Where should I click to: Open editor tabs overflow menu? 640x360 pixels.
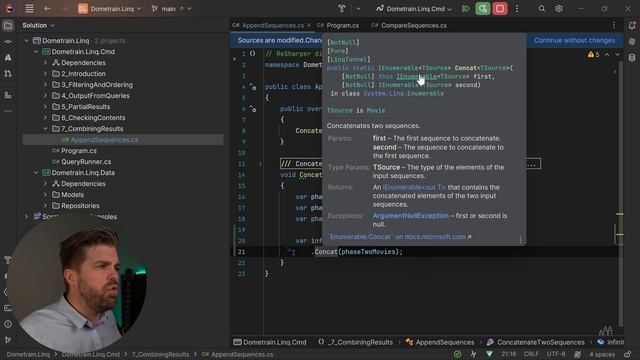pyautogui.click(x=613, y=25)
